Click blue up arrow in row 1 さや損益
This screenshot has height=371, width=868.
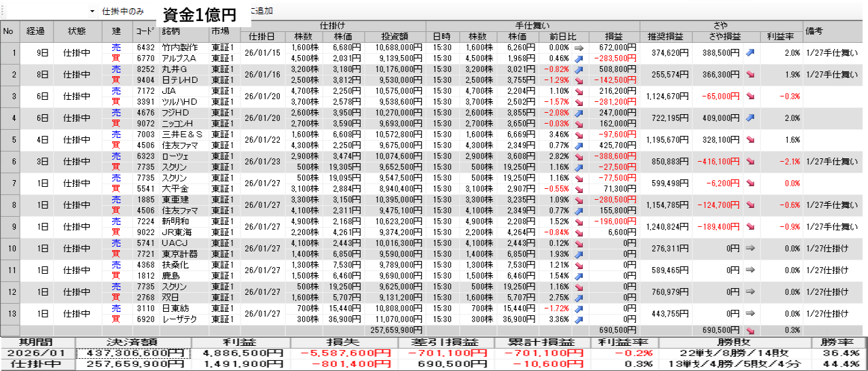click(751, 52)
